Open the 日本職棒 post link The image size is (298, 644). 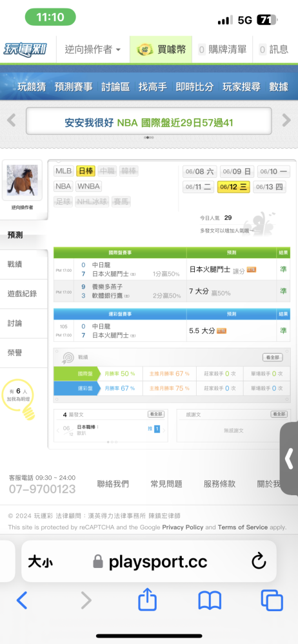[88, 427]
